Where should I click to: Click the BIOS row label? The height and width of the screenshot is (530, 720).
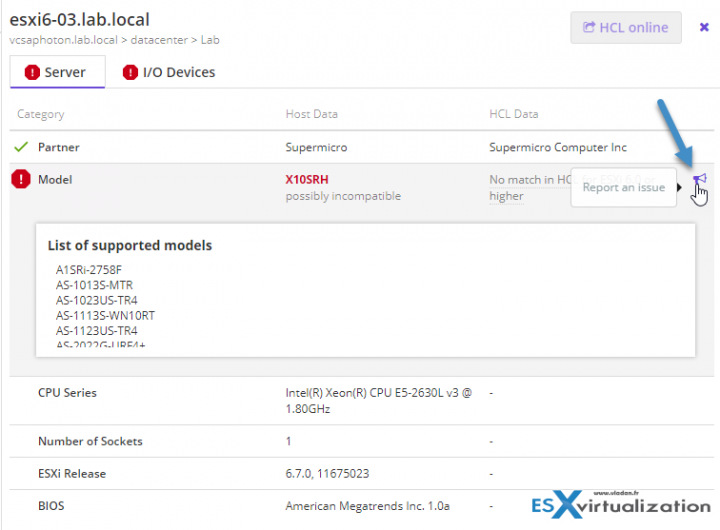[x=51, y=506]
